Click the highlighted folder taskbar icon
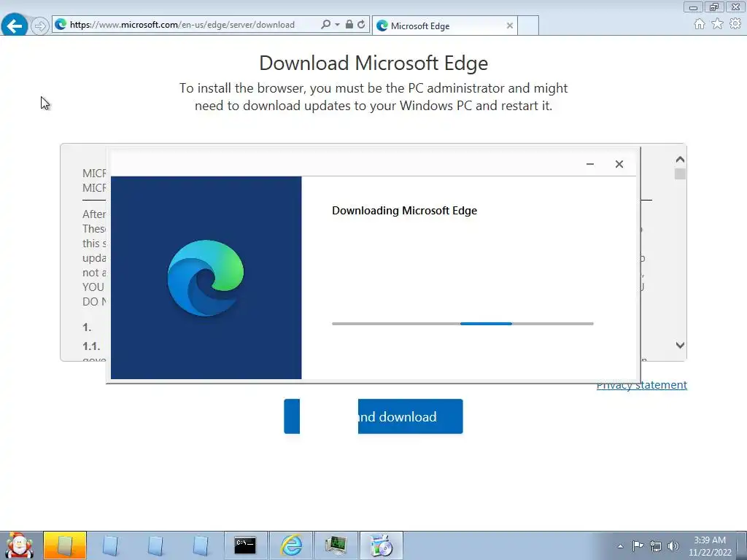747x560 pixels. pyautogui.click(x=65, y=545)
